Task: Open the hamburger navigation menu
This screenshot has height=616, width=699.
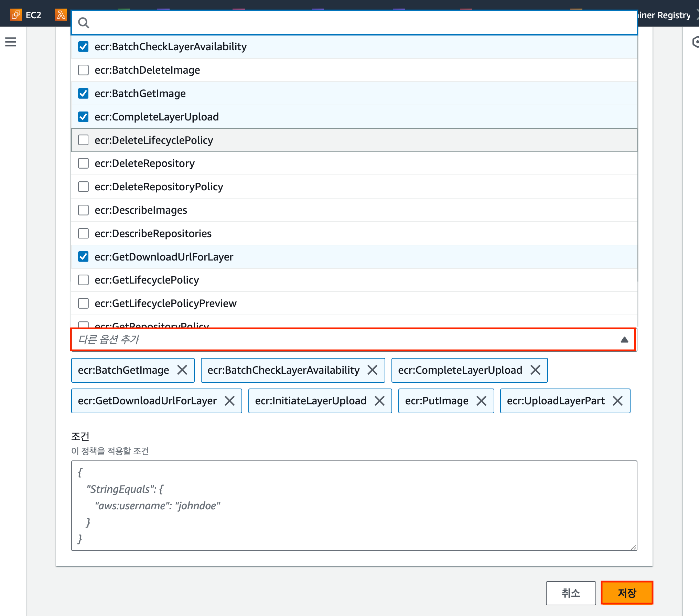Action: pos(10,42)
